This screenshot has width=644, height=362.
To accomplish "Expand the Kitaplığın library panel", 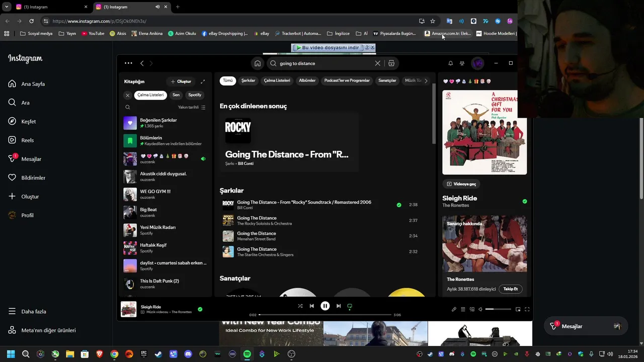I will pyautogui.click(x=203, y=81).
